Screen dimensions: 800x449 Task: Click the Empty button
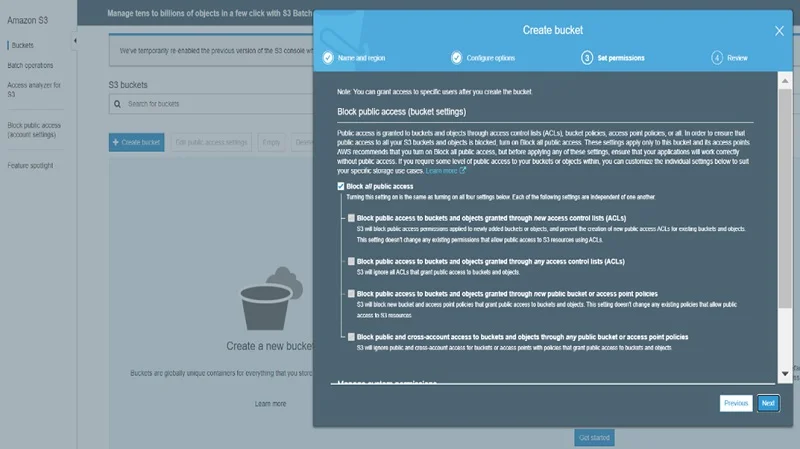coord(271,142)
